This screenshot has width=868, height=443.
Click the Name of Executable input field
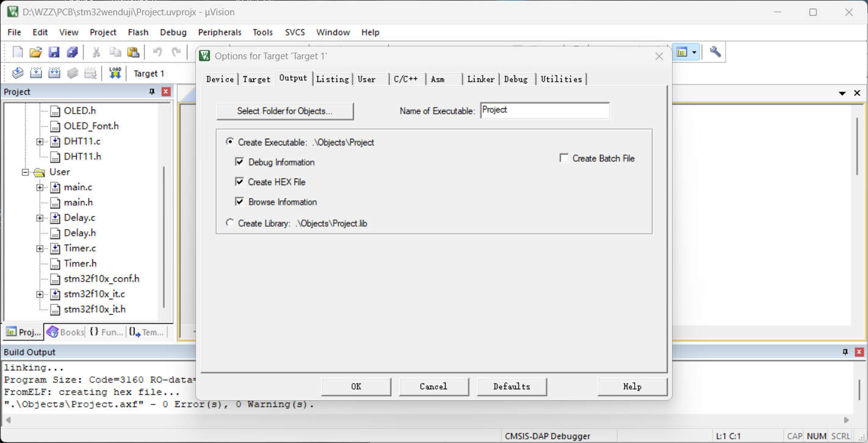[544, 111]
